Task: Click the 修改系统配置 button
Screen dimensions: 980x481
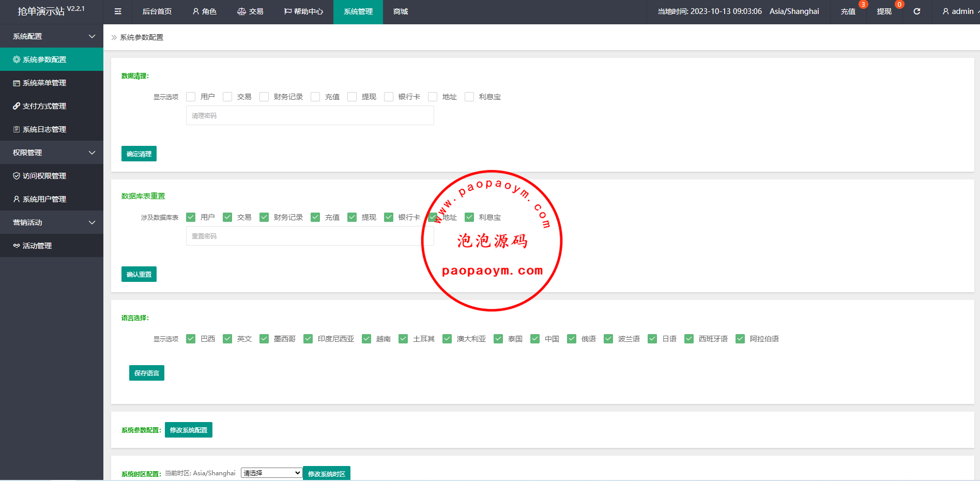Action: (189, 430)
